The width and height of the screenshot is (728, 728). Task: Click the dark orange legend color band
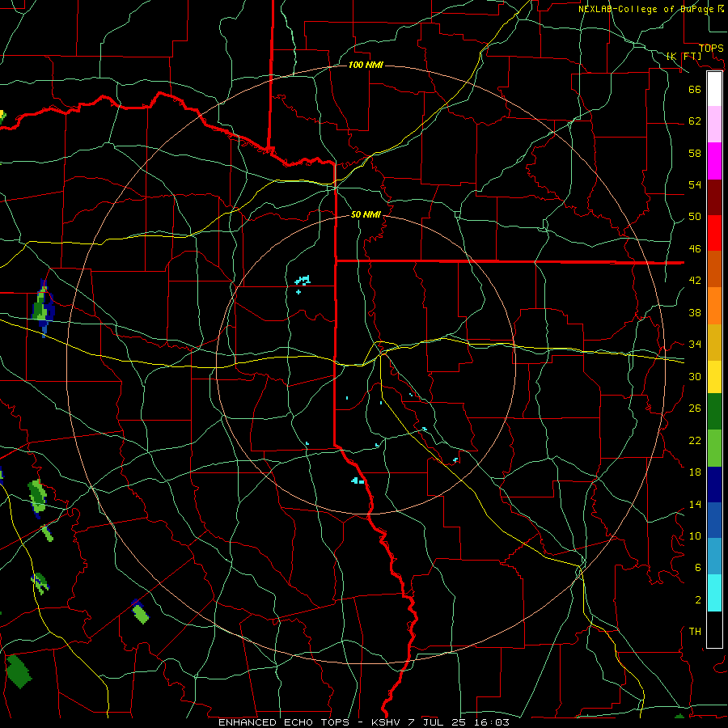pos(714,269)
